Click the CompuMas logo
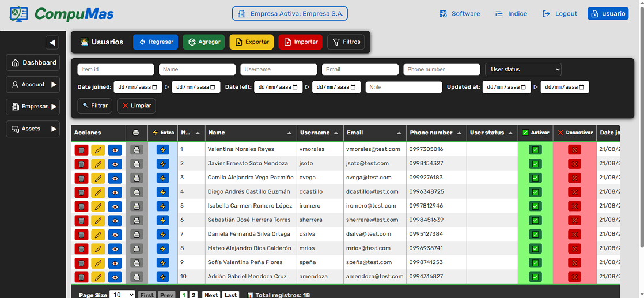 (x=62, y=14)
